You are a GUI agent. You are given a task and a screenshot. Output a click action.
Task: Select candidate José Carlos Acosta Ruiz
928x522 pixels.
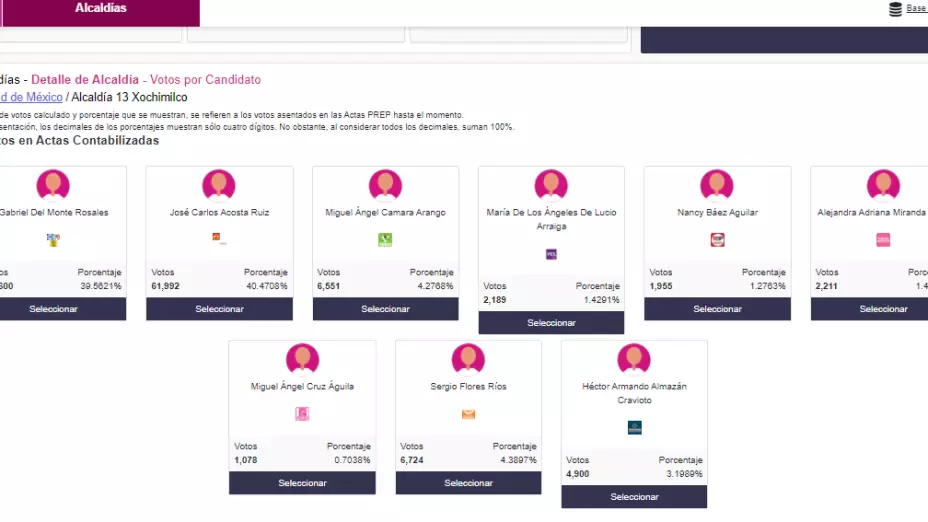tap(220, 309)
